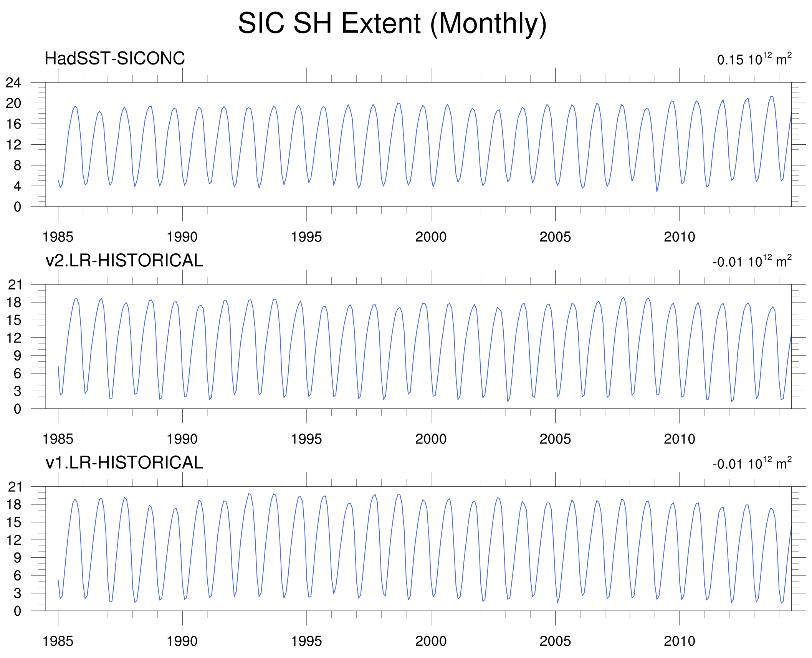Click the 4 y-axis label of top panel
812x658 pixels.
(17, 186)
